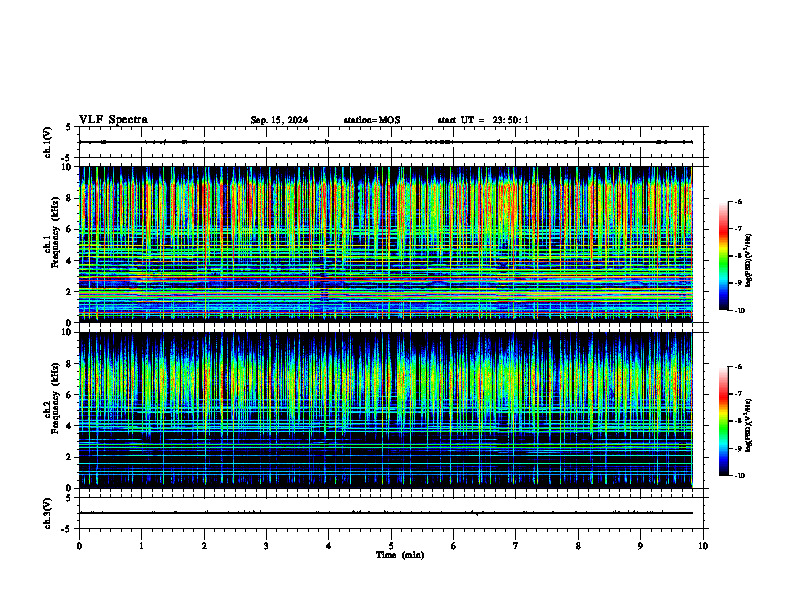Click the ch.1 voltage waveform trace
Image resolution: width=792 pixels, height=612 pixels.
386,142
